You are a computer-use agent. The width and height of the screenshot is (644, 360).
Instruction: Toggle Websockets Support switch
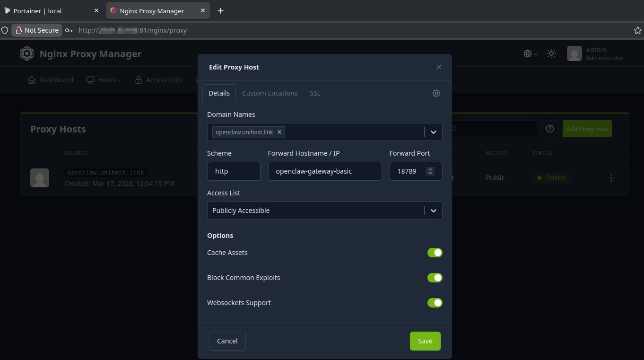pos(435,303)
